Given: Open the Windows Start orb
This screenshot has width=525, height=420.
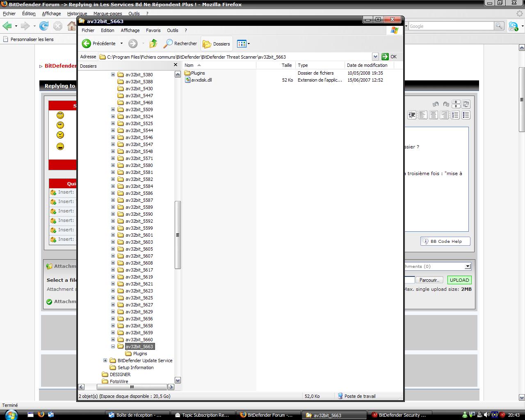Looking at the screenshot, I should click(x=11, y=415).
